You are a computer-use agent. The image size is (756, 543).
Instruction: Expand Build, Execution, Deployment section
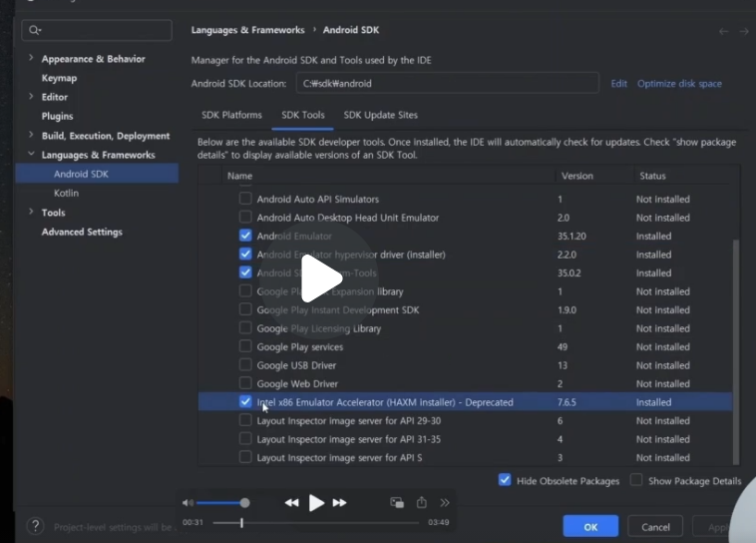[x=31, y=135]
